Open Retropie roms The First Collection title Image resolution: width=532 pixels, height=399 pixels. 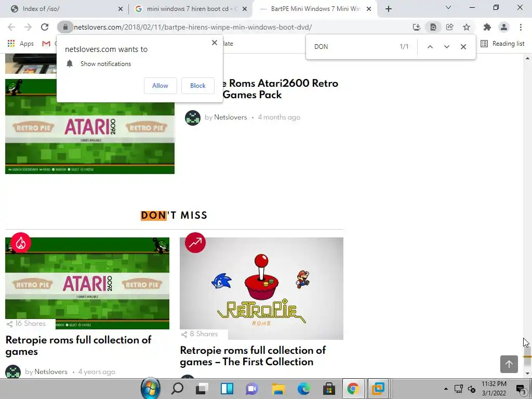click(253, 356)
